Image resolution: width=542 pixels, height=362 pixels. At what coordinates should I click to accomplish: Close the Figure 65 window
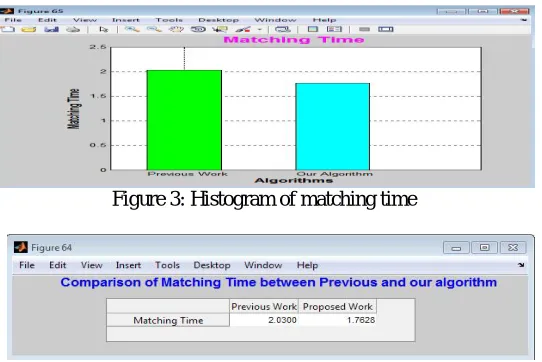point(514,11)
